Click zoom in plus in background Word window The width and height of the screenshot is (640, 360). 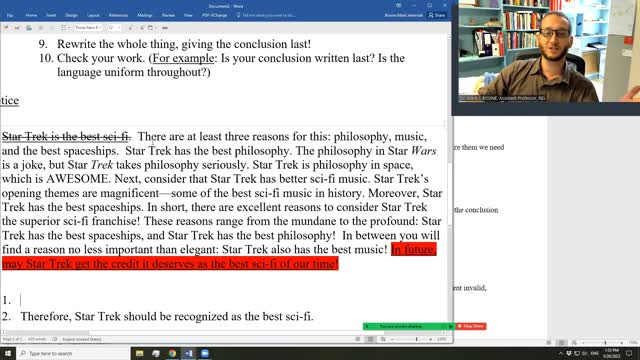click(x=622, y=343)
